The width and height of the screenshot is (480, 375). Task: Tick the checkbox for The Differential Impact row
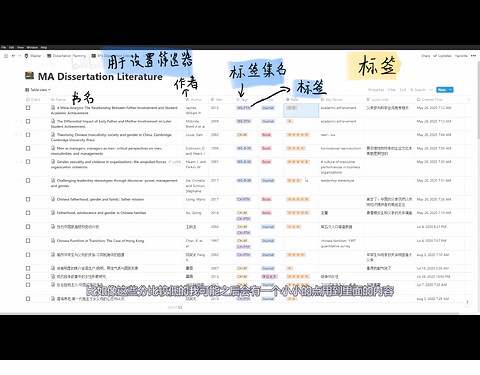28,121
